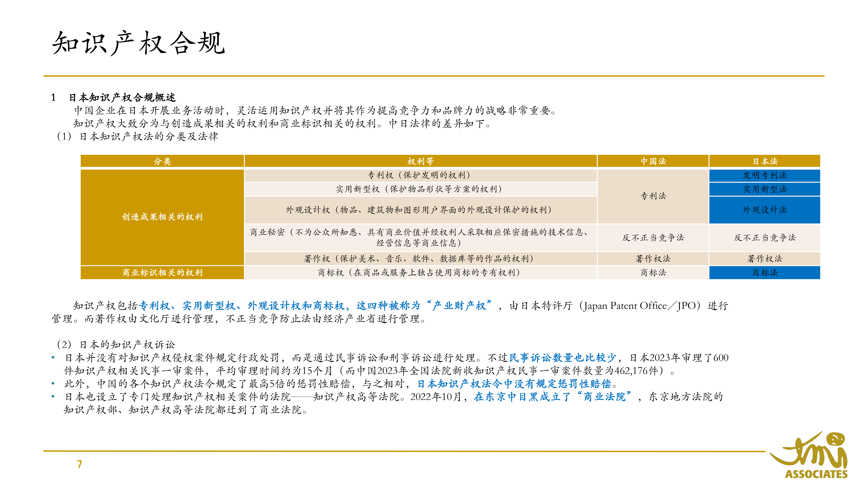This screenshot has width=868, height=488.
Task: Click the cell starting with 实用新型权
Action: (421, 189)
